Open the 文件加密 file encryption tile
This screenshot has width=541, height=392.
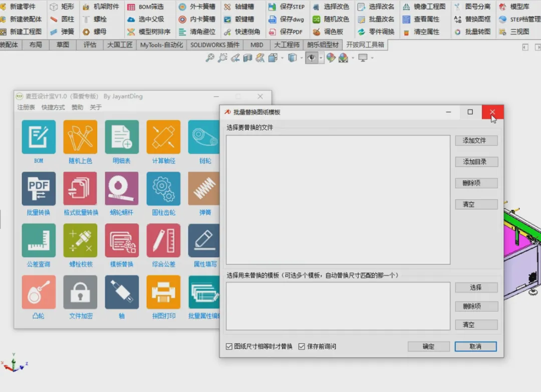click(x=80, y=292)
